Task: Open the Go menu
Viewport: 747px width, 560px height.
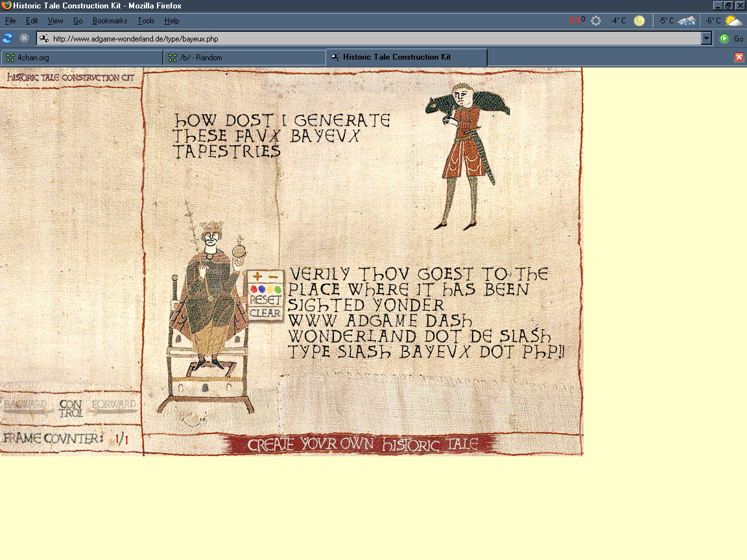Action: (x=78, y=21)
